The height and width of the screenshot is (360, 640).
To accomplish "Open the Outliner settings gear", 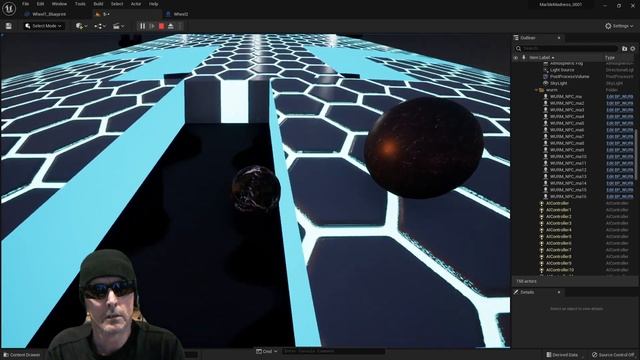I will click(x=633, y=49).
